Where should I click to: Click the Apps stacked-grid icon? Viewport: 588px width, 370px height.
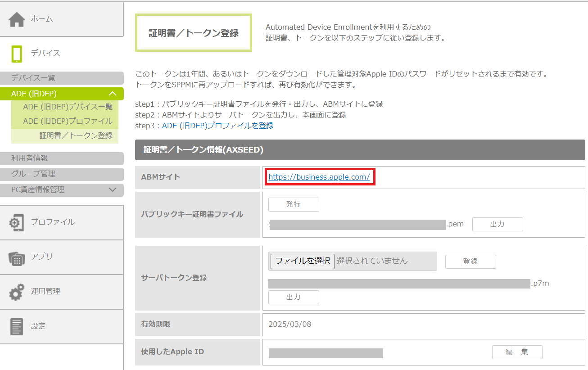point(17,257)
